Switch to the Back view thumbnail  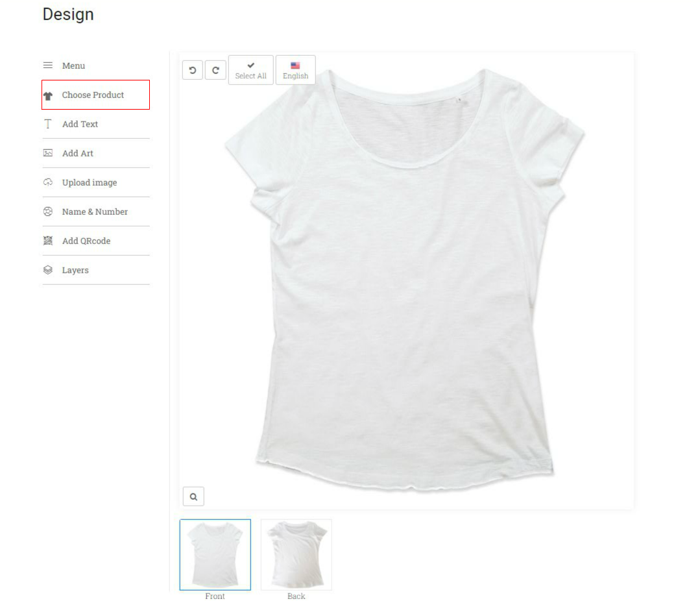296,554
